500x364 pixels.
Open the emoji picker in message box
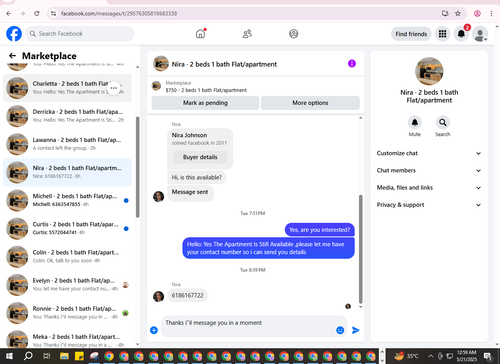pyautogui.click(x=340, y=330)
